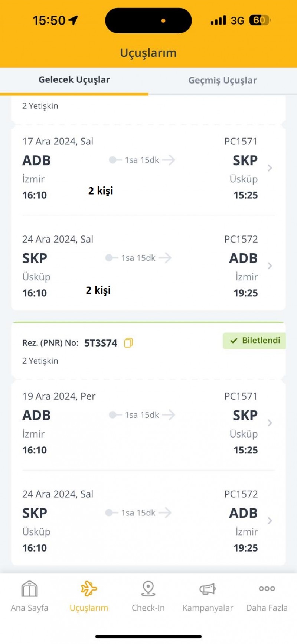The height and width of the screenshot is (644, 297).
Task: Switch to Geçmiş Uçuşlar tab
Action: point(222,80)
